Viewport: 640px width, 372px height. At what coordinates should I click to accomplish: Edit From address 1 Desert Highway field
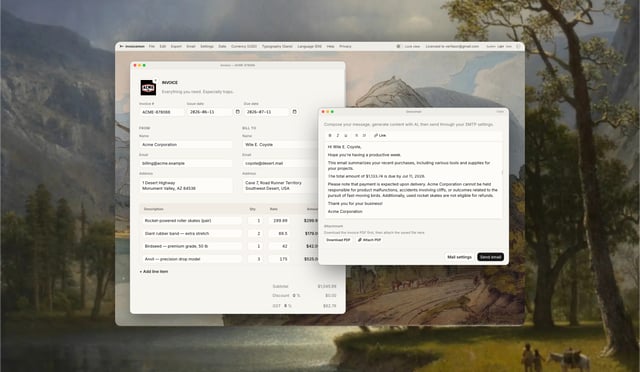coord(186,186)
